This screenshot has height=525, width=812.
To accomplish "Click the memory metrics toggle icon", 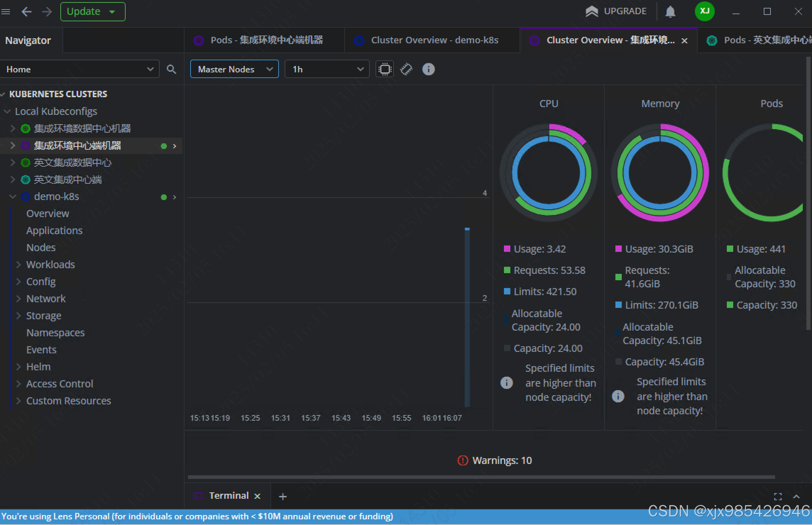I will coord(406,69).
